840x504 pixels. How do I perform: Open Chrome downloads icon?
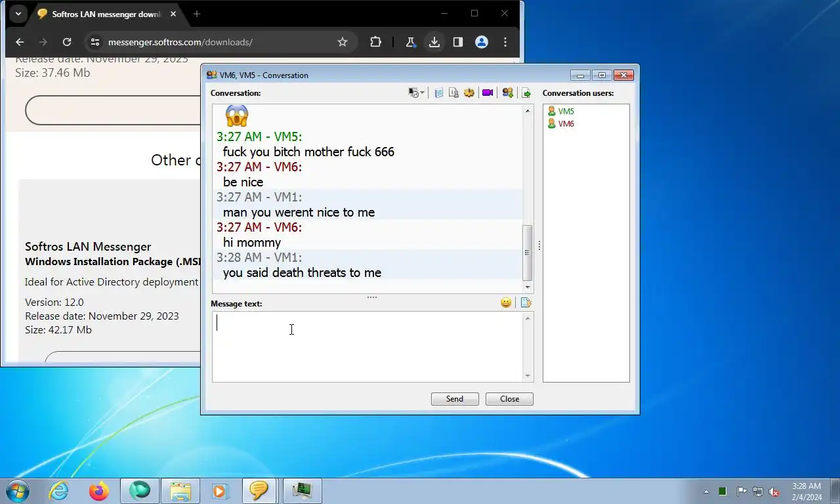tap(434, 42)
